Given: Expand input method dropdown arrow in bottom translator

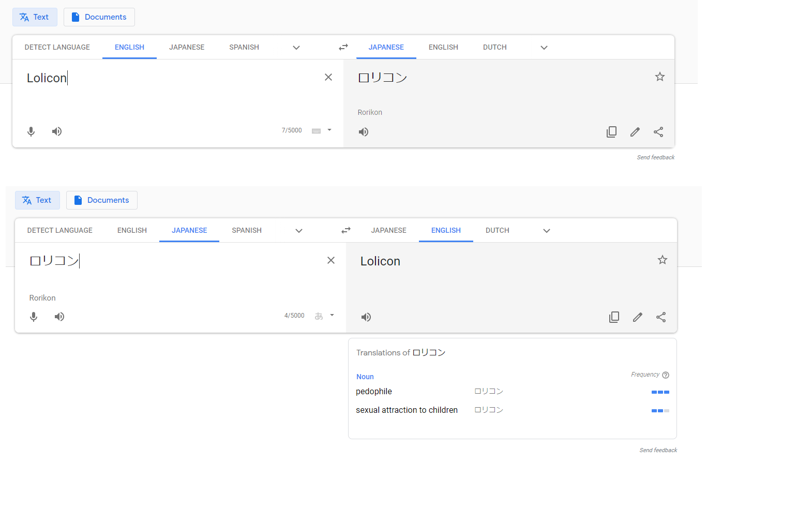Looking at the screenshot, I should pyautogui.click(x=332, y=315).
